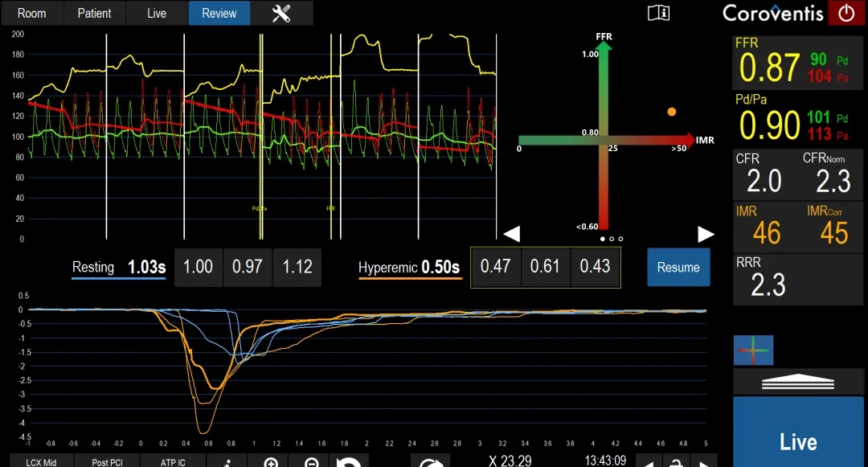
Task: Expand the panel above Live button
Action: [798, 383]
